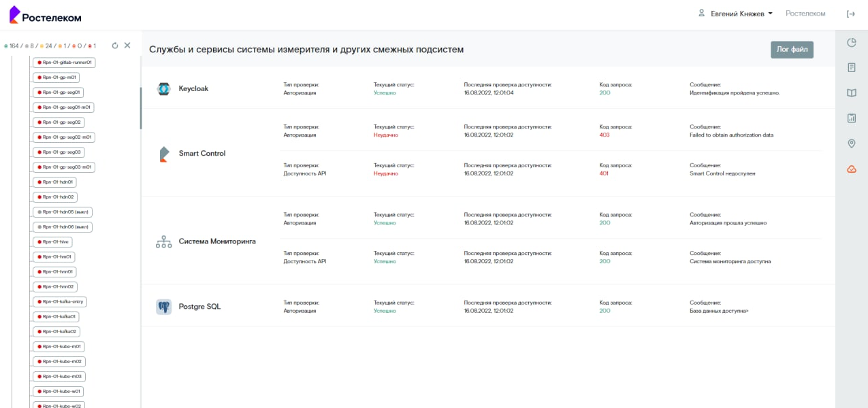868x408 pixels.
Task: Select the orange cloud services icon
Action: coord(851,169)
